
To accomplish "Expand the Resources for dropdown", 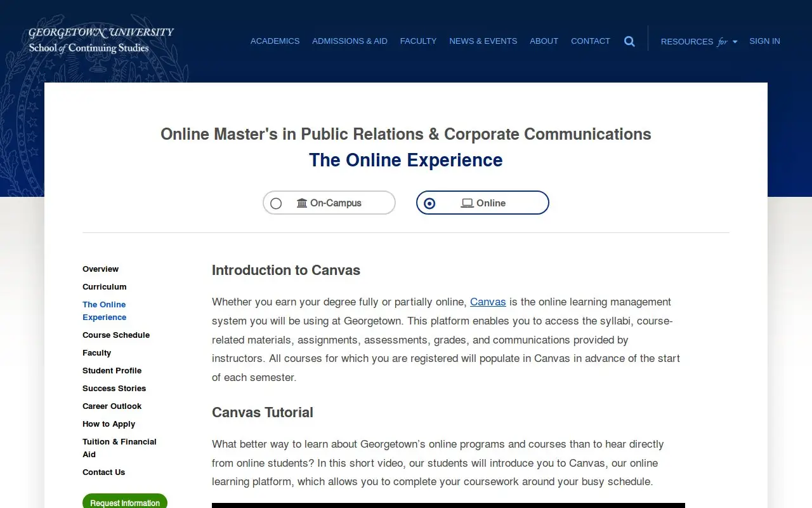I will point(699,41).
